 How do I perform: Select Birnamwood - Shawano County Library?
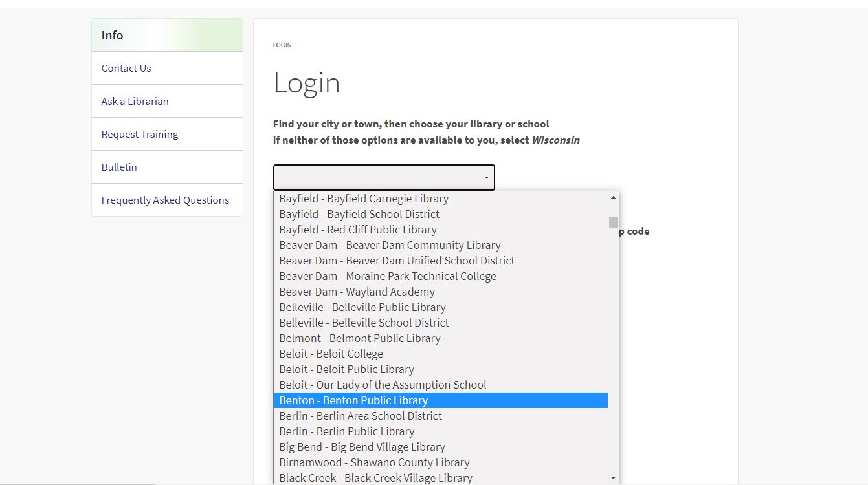[x=374, y=462]
